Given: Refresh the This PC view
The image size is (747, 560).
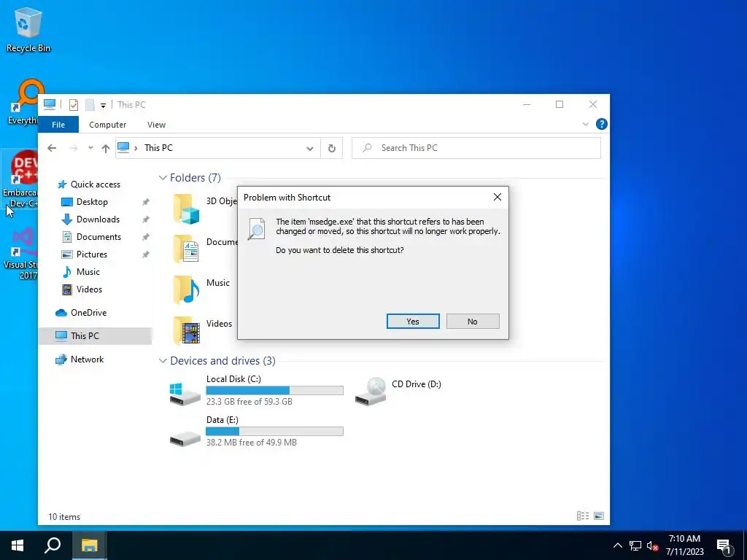Looking at the screenshot, I should coord(332,148).
